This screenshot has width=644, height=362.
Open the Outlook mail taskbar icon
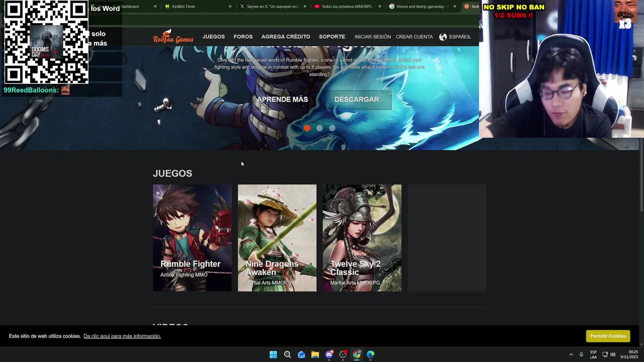tap(301, 354)
